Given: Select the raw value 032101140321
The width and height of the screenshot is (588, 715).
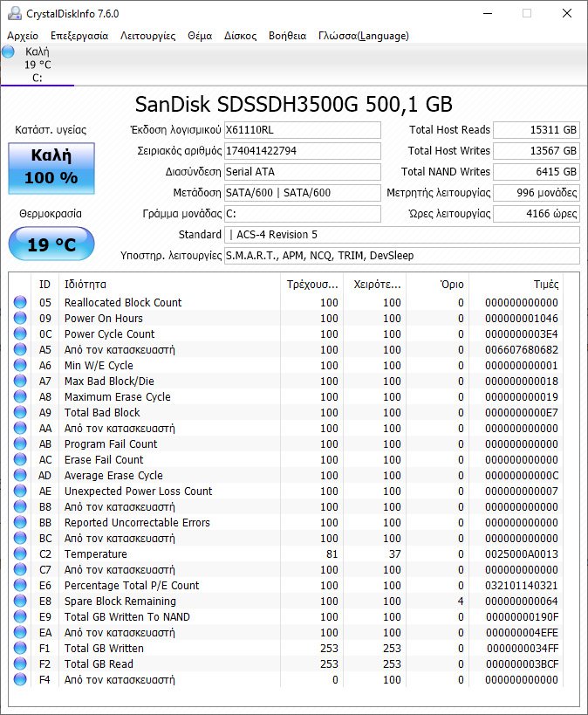Looking at the screenshot, I should point(522,586).
